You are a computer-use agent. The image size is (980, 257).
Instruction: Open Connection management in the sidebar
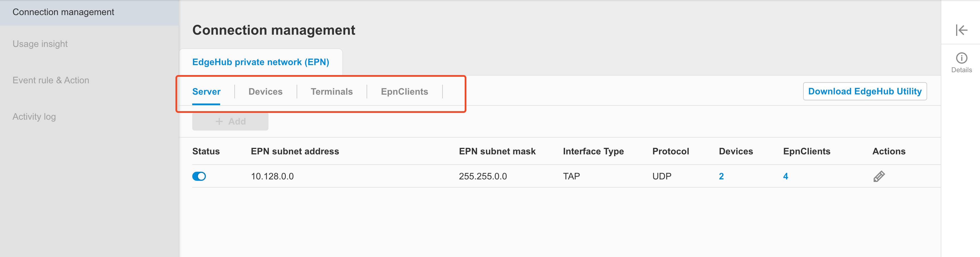pos(63,12)
